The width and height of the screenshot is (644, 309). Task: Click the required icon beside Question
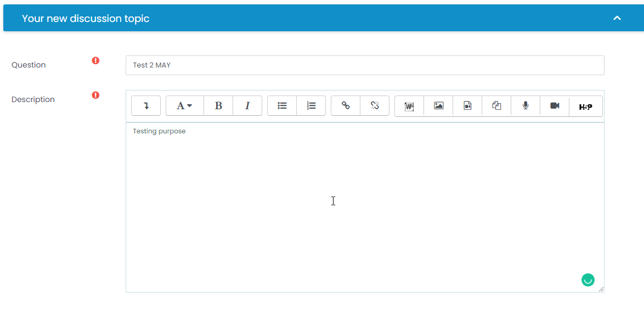click(x=95, y=61)
